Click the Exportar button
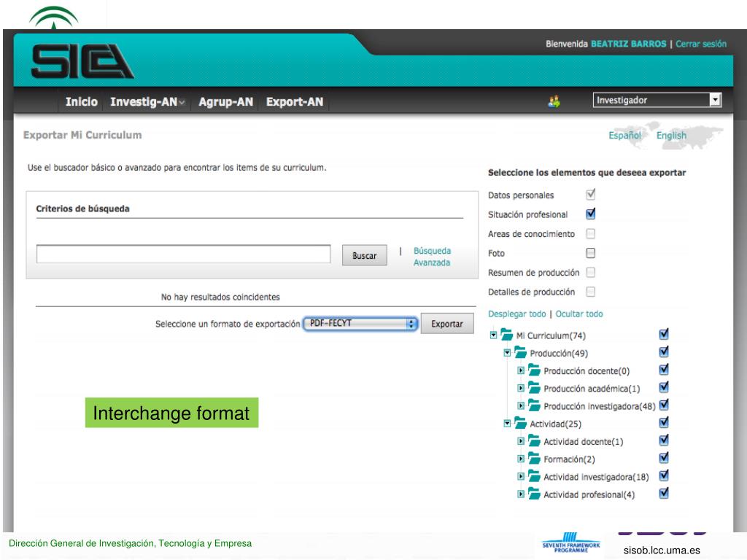The height and width of the screenshot is (560, 747). point(447,323)
